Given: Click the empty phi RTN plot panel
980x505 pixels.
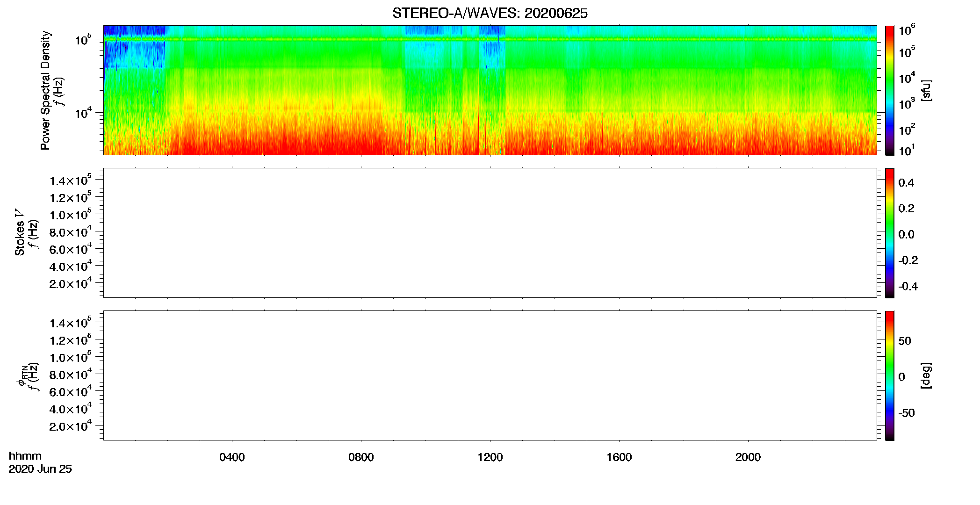Looking at the screenshot, I should (x=490, y=375).
